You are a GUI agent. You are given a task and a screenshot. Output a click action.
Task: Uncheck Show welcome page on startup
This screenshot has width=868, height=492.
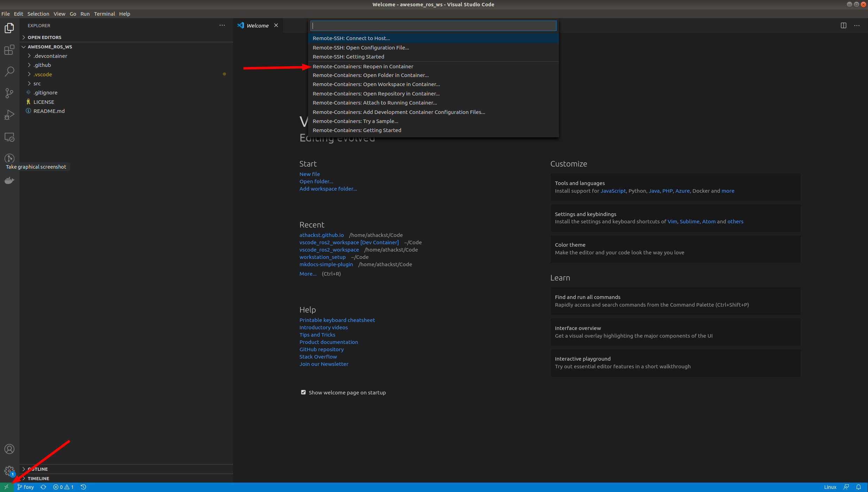coord(303,392)
